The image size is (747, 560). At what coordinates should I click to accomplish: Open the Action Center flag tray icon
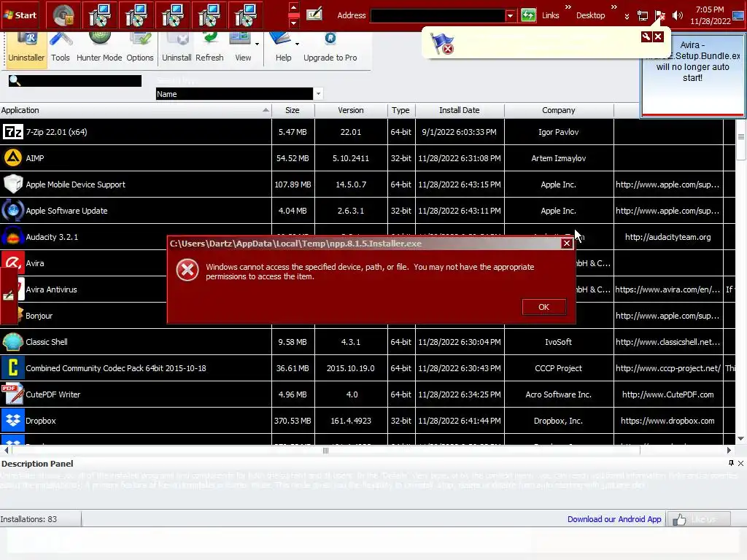point(659,15)
